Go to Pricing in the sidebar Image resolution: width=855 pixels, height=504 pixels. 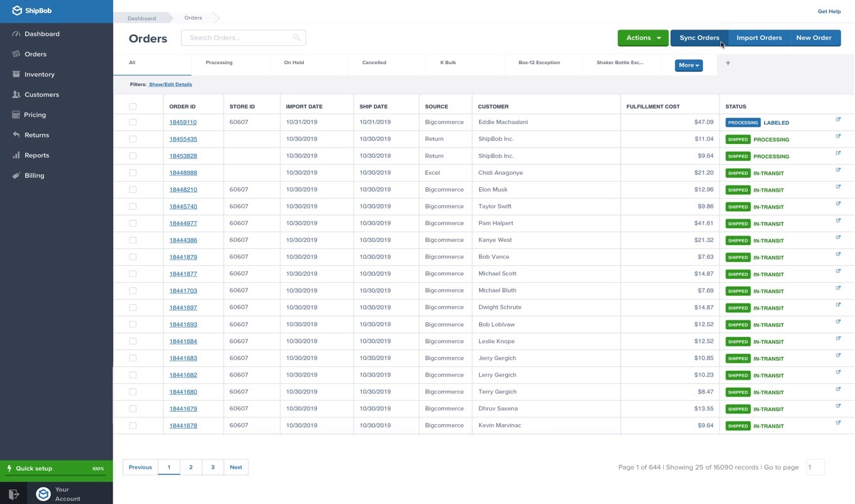click(34, 114)
